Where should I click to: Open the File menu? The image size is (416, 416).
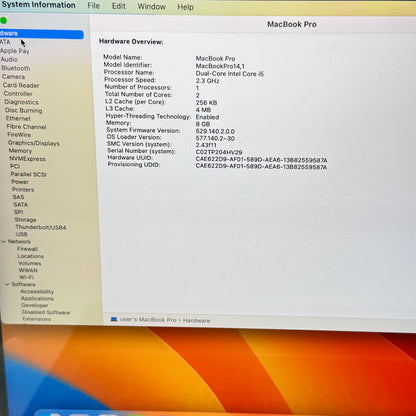click(94, 6)
